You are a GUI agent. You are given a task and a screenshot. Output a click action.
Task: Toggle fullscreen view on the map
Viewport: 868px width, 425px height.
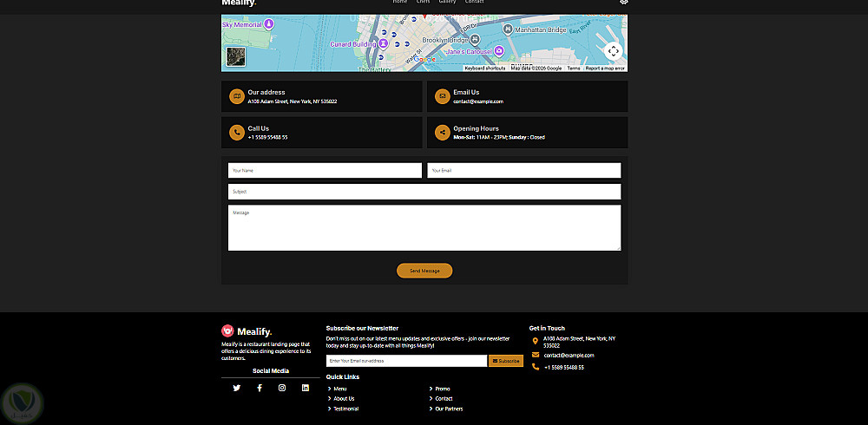click(614, 51)
